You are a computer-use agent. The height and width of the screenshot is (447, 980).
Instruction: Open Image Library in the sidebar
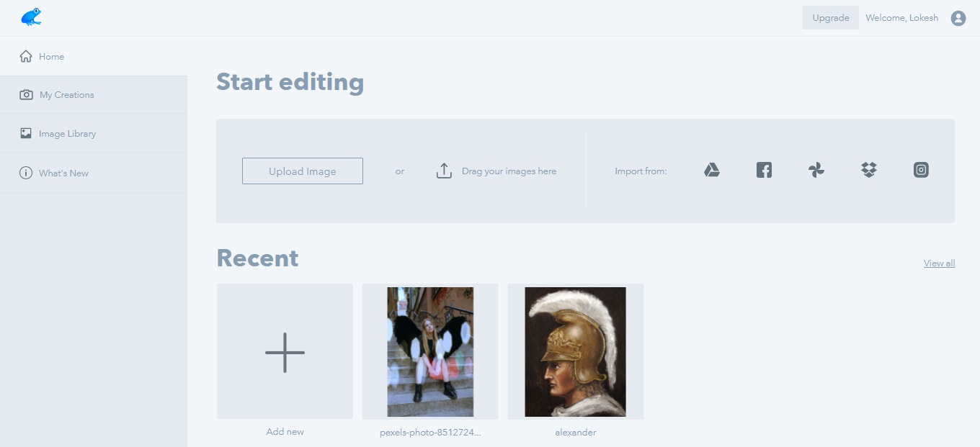(x=67, y=134)
